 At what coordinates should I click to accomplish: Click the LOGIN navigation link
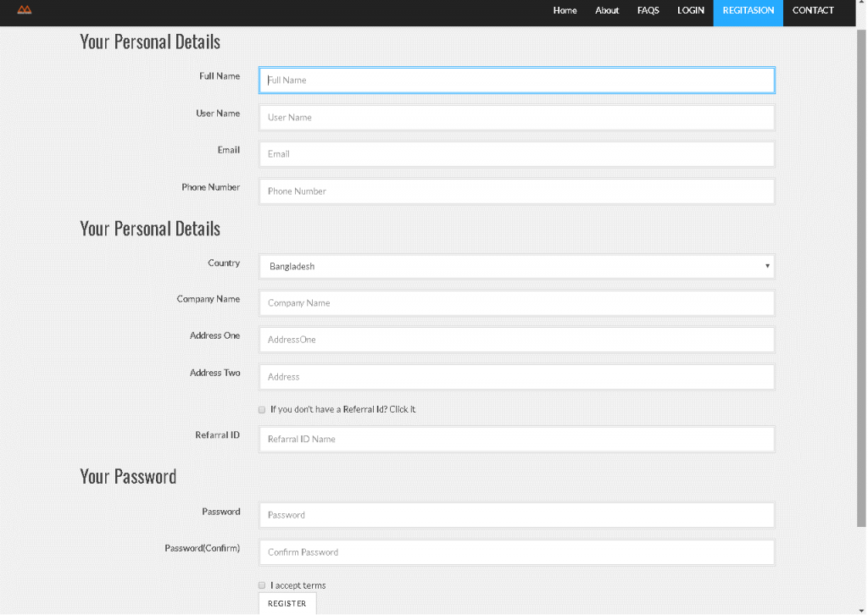coord(690,11)
